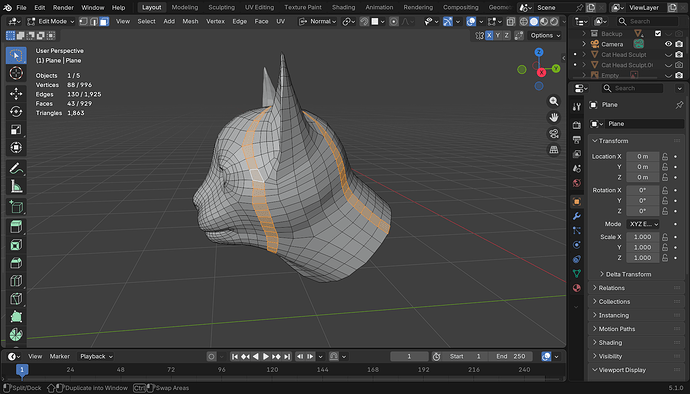Open the Material properties tab

[x=576, y=288]
